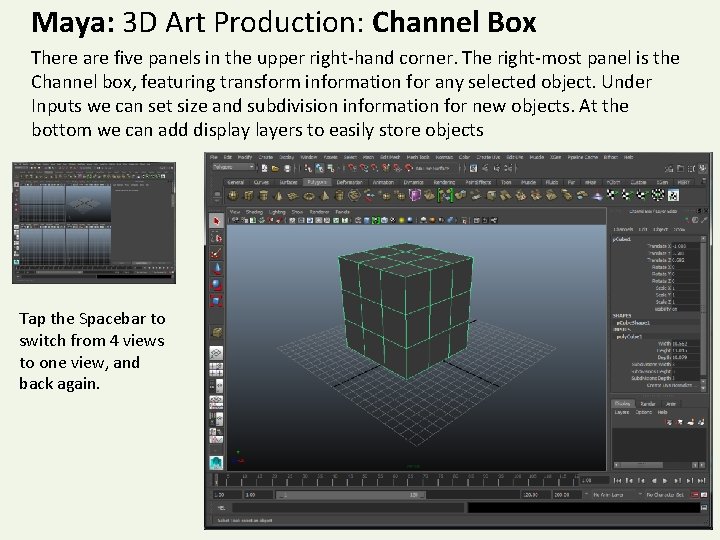Click the gray playback range slider bar

pos(351,495)
